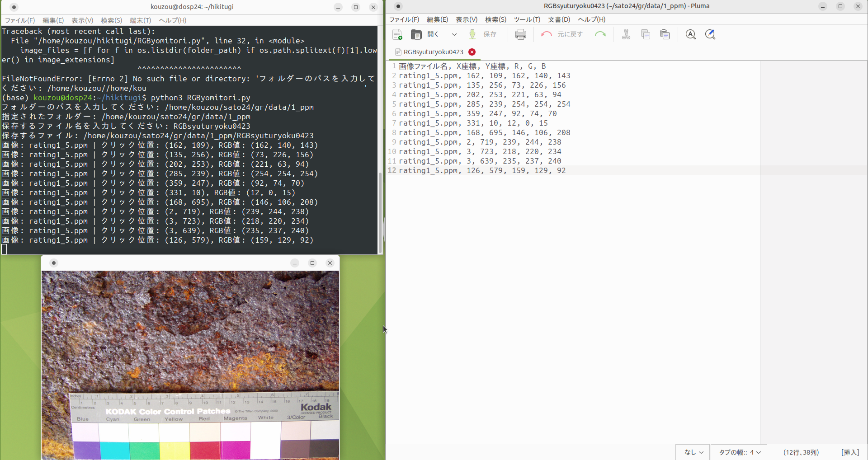Click the paste clipboard icon
This screenshot has height=460, width=868.
coord(665,34)
